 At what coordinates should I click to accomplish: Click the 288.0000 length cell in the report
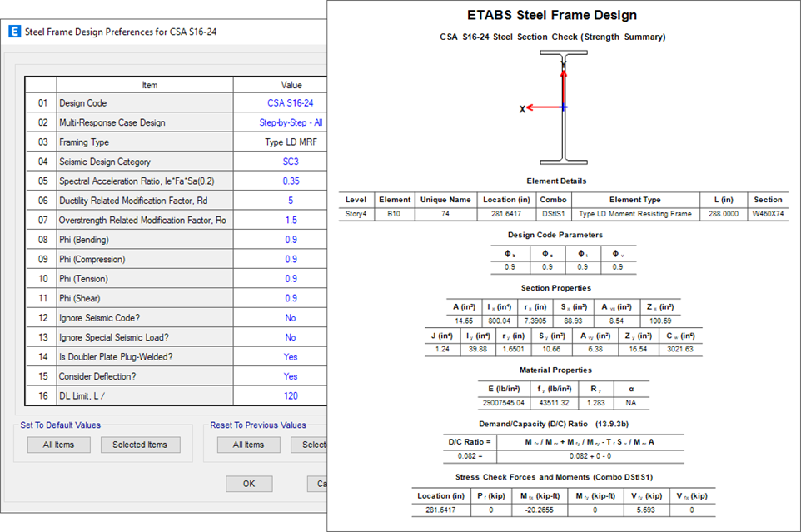point(724,214)
